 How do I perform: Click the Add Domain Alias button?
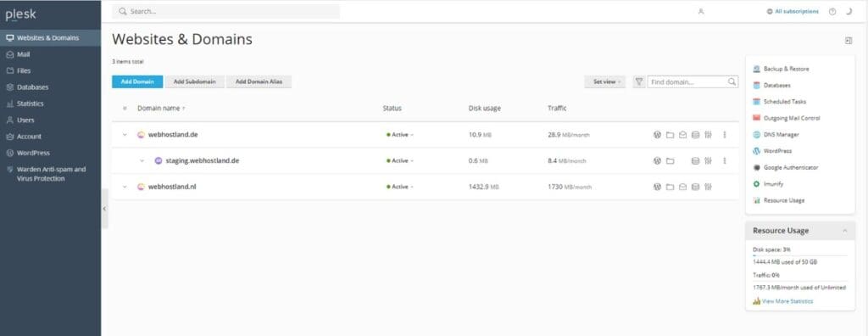pyautogui.click(x=259, y=81)
